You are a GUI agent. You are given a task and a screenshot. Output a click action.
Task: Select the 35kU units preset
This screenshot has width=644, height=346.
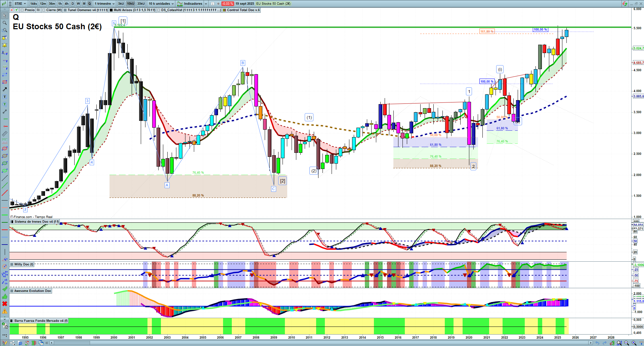point(141,4)
